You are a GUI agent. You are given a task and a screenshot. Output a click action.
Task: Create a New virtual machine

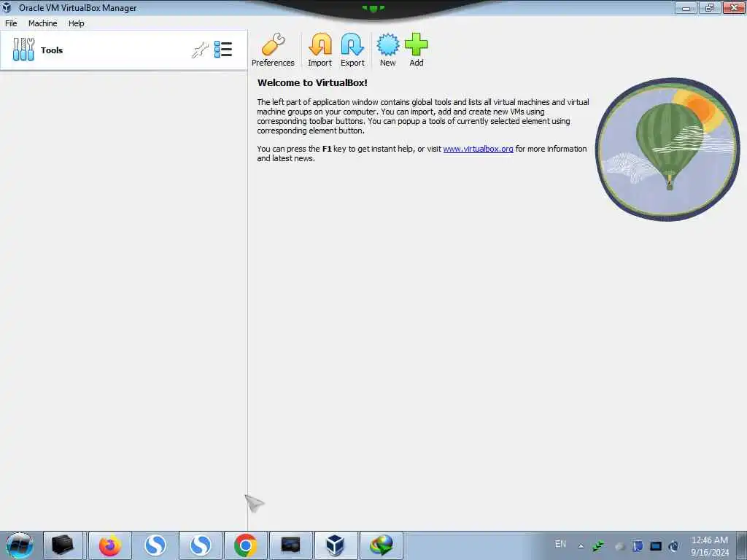388,50
